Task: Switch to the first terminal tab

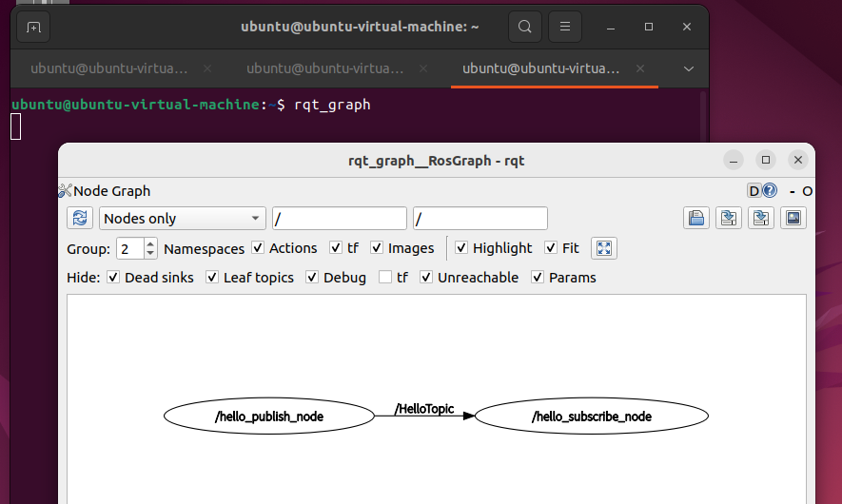Action: pos(109,68)
